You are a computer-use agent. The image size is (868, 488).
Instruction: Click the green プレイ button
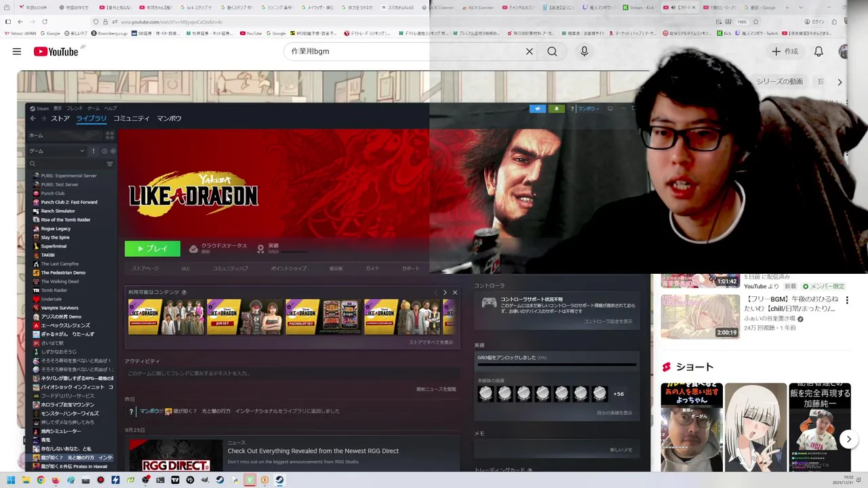[153, 249]
